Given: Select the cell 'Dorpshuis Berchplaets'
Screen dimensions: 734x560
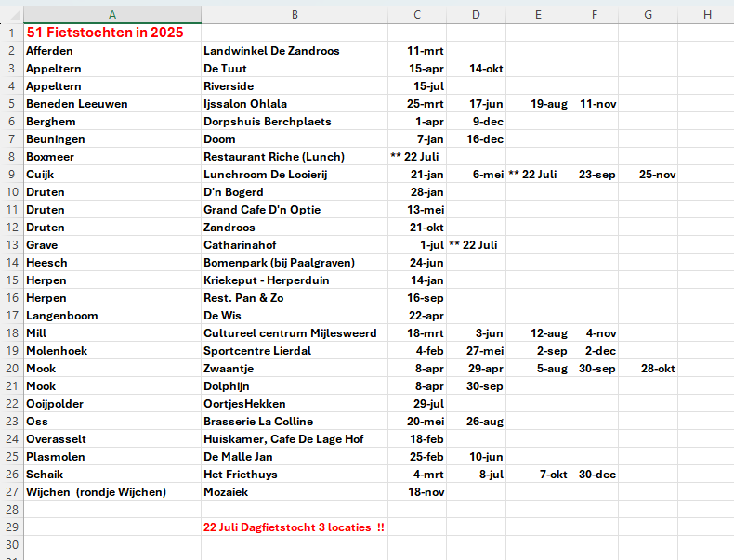Looking at the screenshot, I should pos(295,121).
